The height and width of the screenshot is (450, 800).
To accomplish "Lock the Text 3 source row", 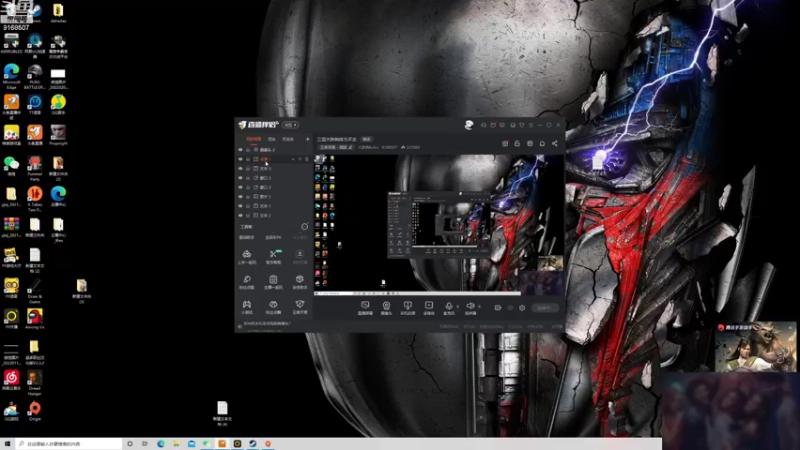I will pos(248,168).
